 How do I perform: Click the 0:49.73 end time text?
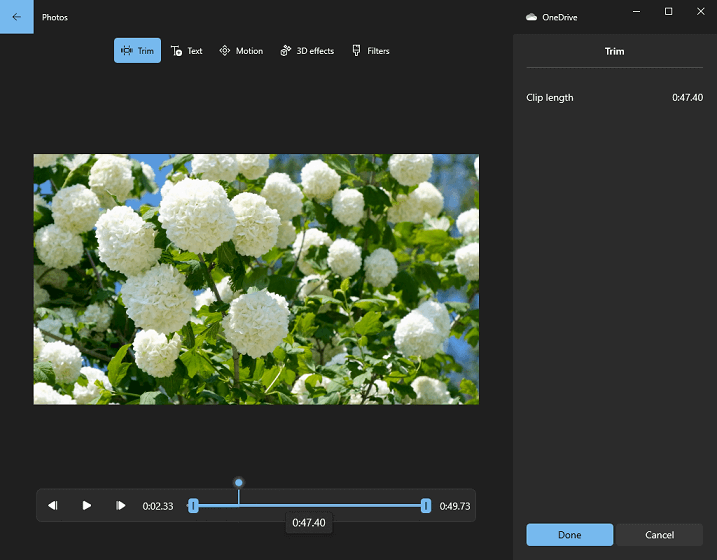[455, 506]
